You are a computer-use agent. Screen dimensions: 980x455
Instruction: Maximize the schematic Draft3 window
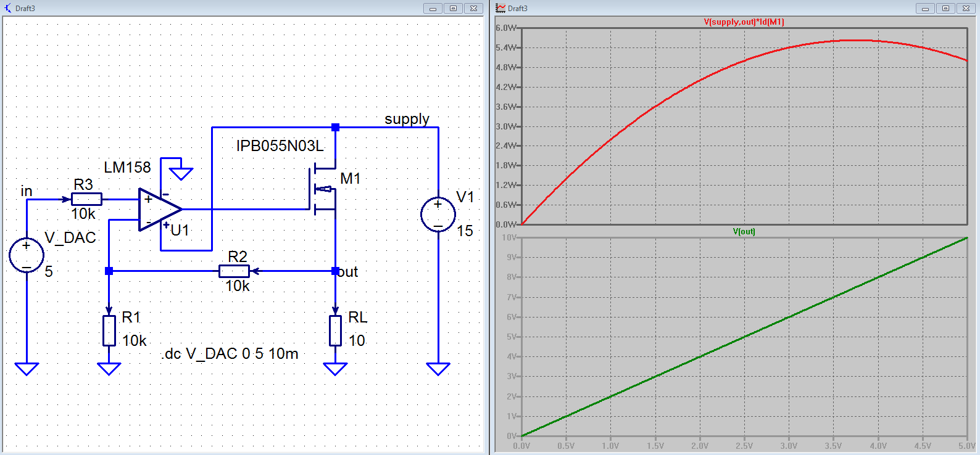(453, 8)
